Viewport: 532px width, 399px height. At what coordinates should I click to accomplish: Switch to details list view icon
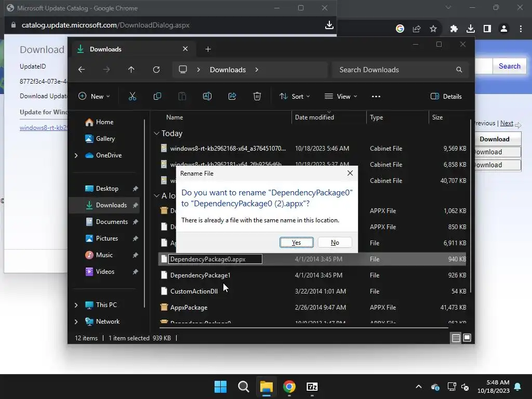click(x=456, y=338)
